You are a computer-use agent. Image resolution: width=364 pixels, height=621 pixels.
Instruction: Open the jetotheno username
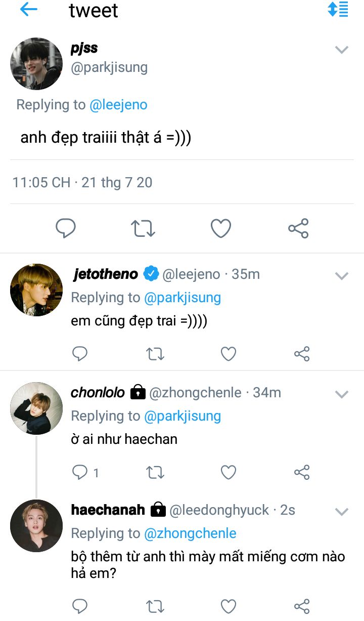point(105,274)
